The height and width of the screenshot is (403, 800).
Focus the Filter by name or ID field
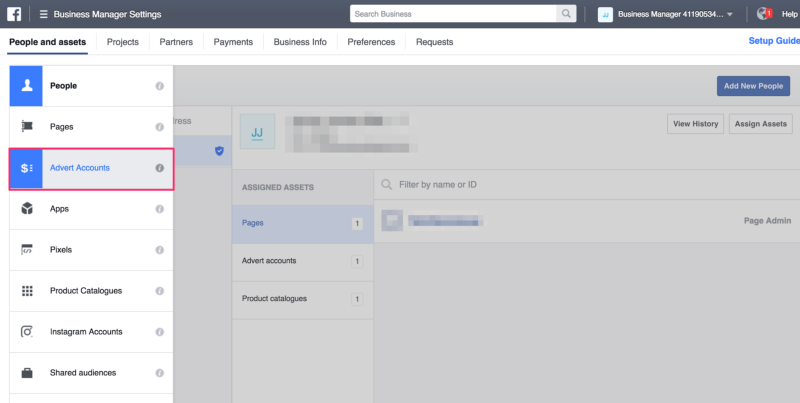point(587,185)
